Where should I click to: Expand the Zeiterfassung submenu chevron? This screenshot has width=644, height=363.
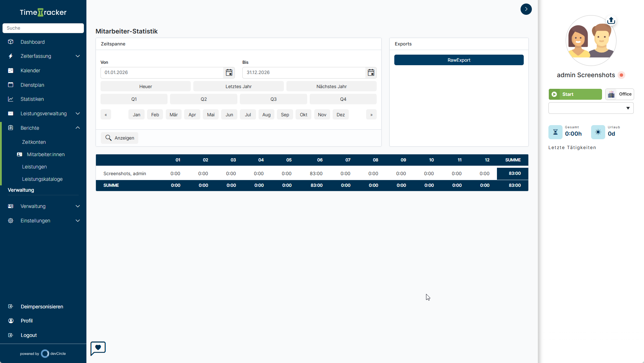[x=78, y=56]
